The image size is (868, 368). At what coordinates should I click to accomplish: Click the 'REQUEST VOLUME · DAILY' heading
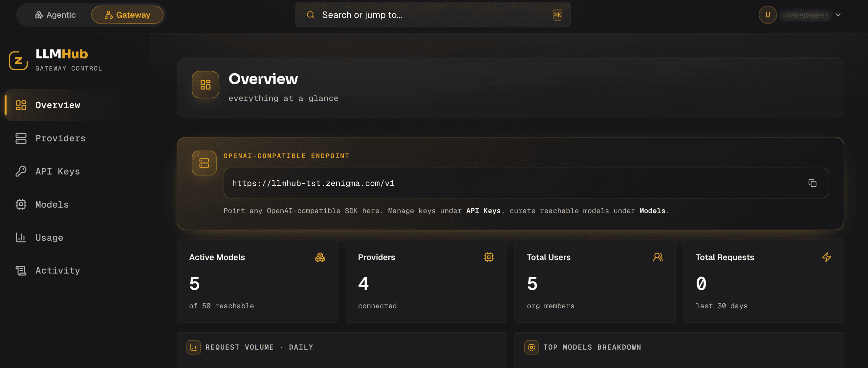(259, 347)
